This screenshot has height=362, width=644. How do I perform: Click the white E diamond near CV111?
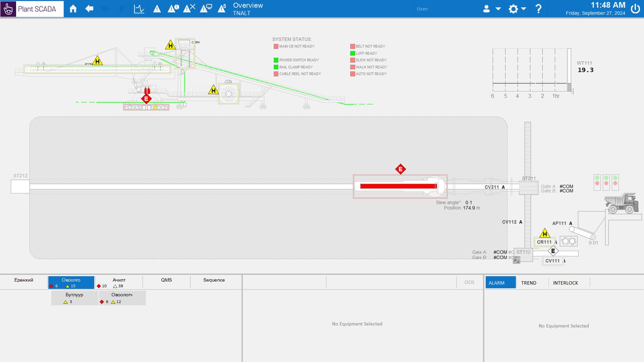click(553, 251)
